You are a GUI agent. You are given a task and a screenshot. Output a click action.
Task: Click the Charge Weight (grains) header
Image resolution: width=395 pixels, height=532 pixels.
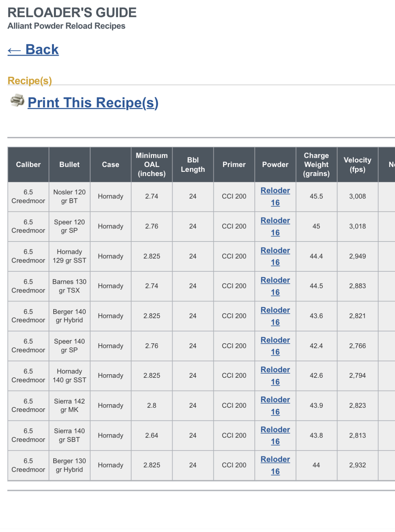coord(316,165)
